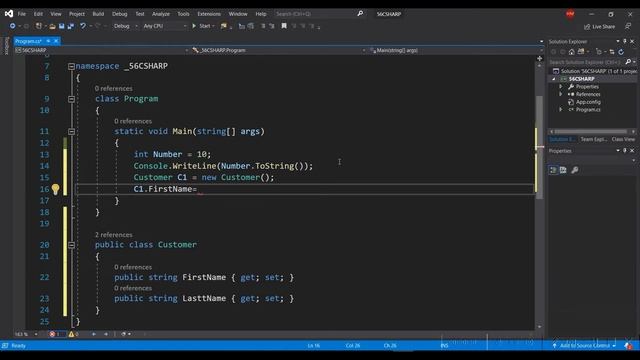Collapse the namespace _56CSHARP block

click(x=71, y=66)
